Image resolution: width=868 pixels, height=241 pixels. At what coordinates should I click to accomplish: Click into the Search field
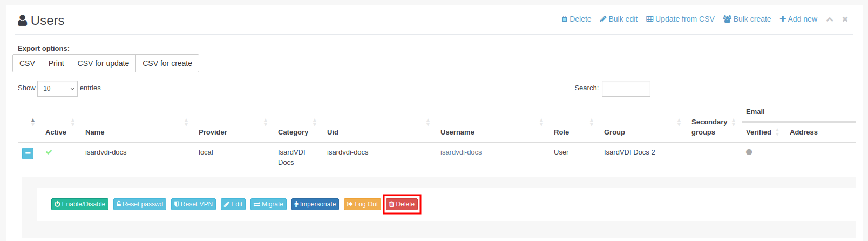pyautogui.click(x=626, y=89)
